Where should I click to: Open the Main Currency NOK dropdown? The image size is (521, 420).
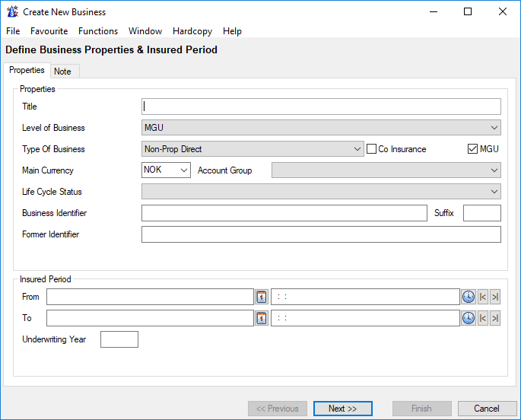coord(184,170)
